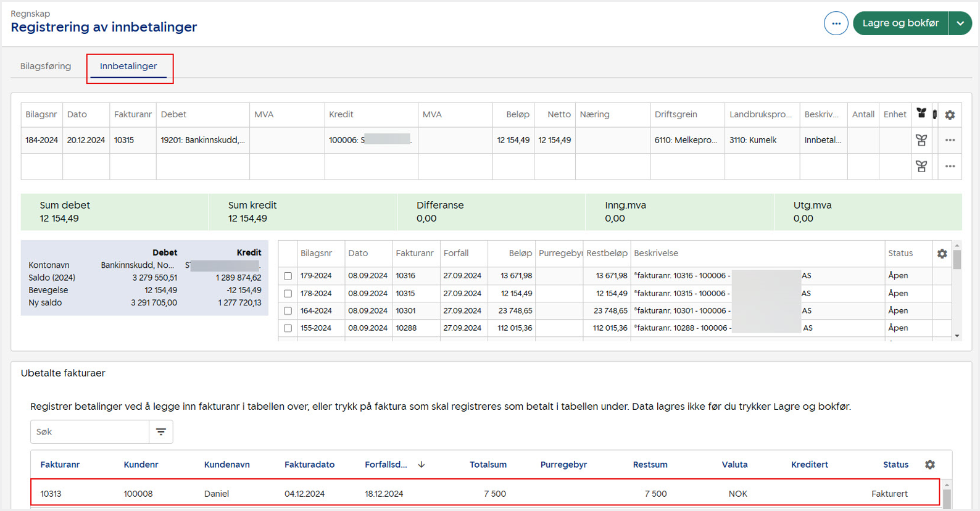This screenshot has width=980, height=511.
Task: Open the three-dot menu for row 184-2024
Action: point(950,141)
